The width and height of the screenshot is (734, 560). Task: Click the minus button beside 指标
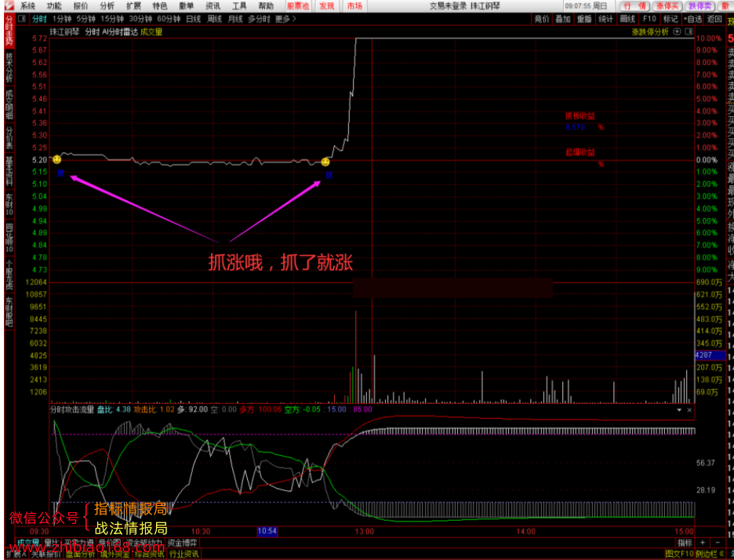pyautogui.click(x=718, y=543)
